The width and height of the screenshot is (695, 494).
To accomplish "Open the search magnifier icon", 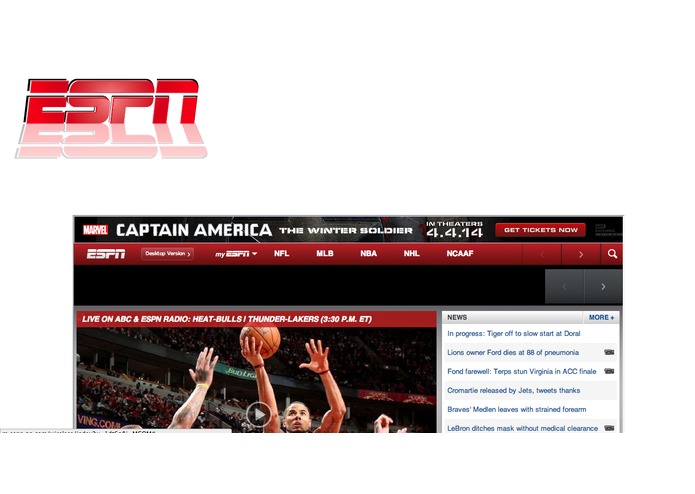I will (x=612, y=254).
